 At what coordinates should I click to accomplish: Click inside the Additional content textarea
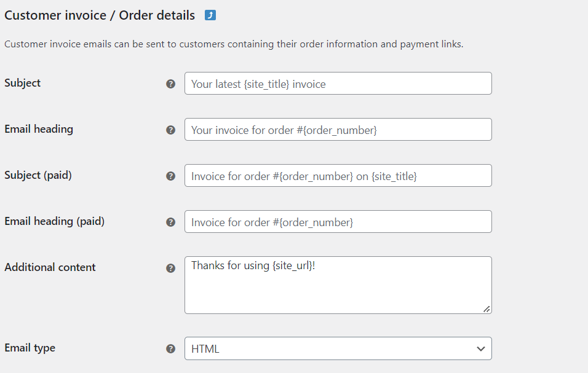(338, 285)
